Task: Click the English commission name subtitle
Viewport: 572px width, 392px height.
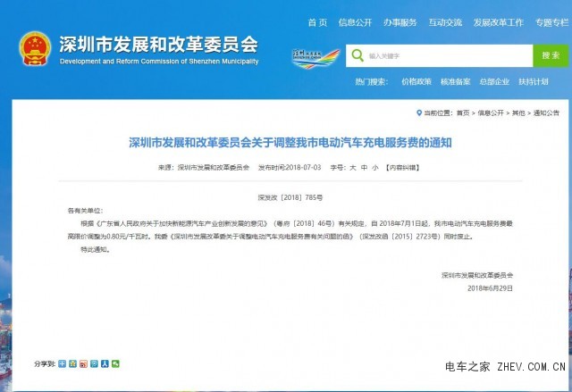Action: point(159,62)
